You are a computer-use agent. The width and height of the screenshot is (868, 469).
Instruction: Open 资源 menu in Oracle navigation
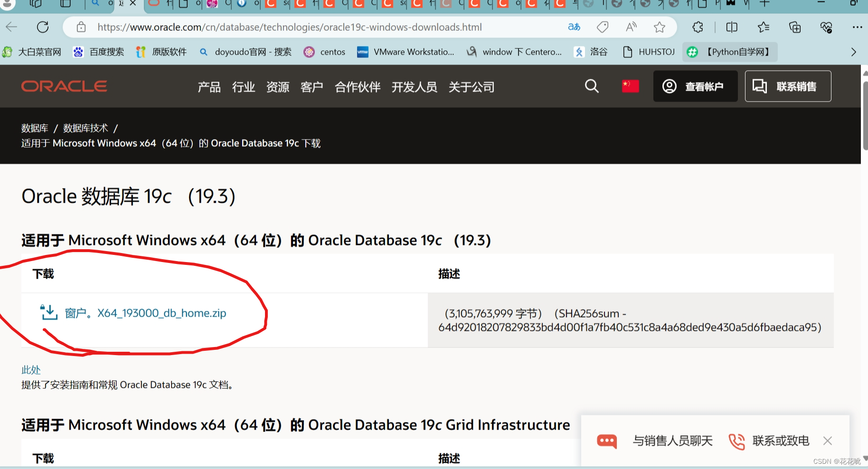[278, 87]
